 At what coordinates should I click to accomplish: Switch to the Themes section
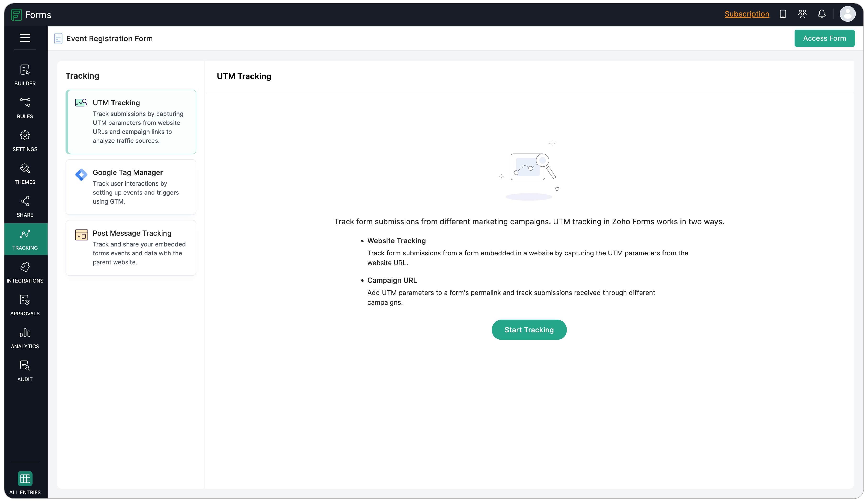pos(25,174)
